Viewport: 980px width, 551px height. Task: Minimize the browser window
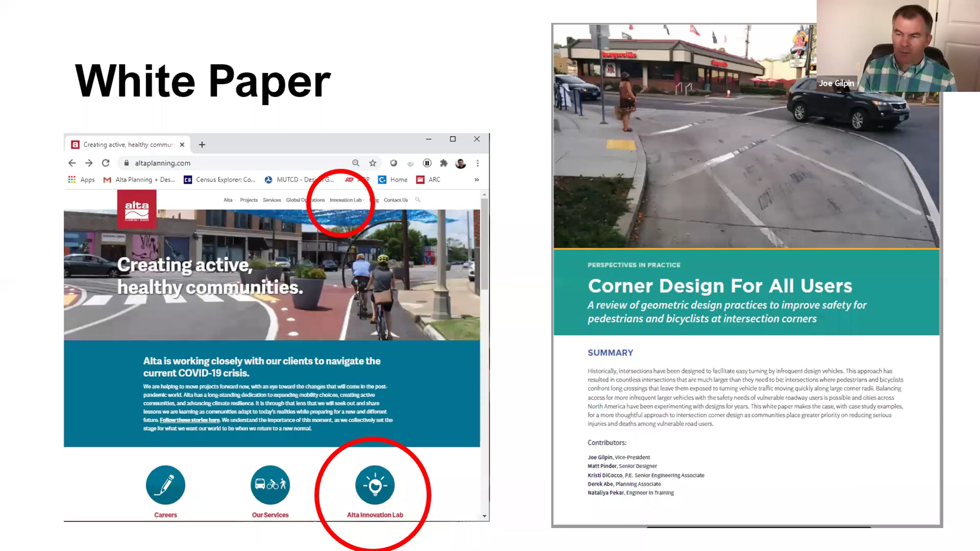(x=429, y=139)
